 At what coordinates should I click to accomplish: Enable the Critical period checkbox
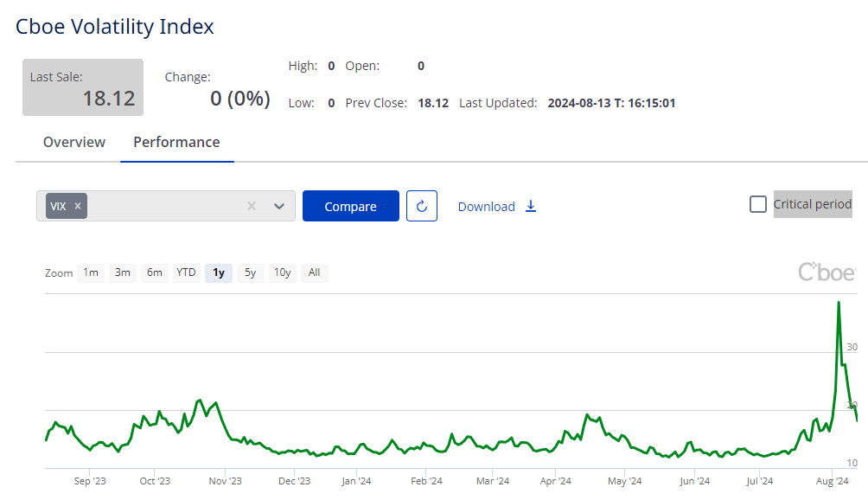coord(758,204)
